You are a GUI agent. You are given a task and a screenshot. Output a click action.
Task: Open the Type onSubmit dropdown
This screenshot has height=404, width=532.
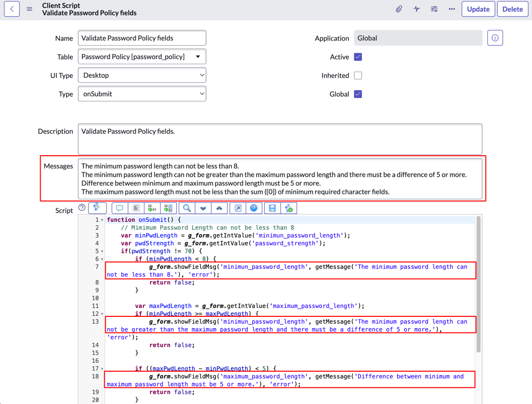142,94
